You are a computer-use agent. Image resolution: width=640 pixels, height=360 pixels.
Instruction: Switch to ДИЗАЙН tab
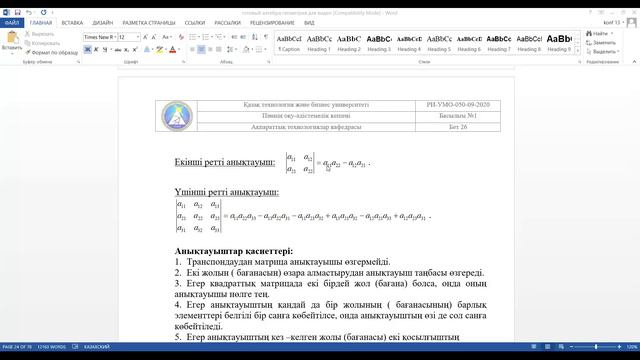click(x=102, y=23)
